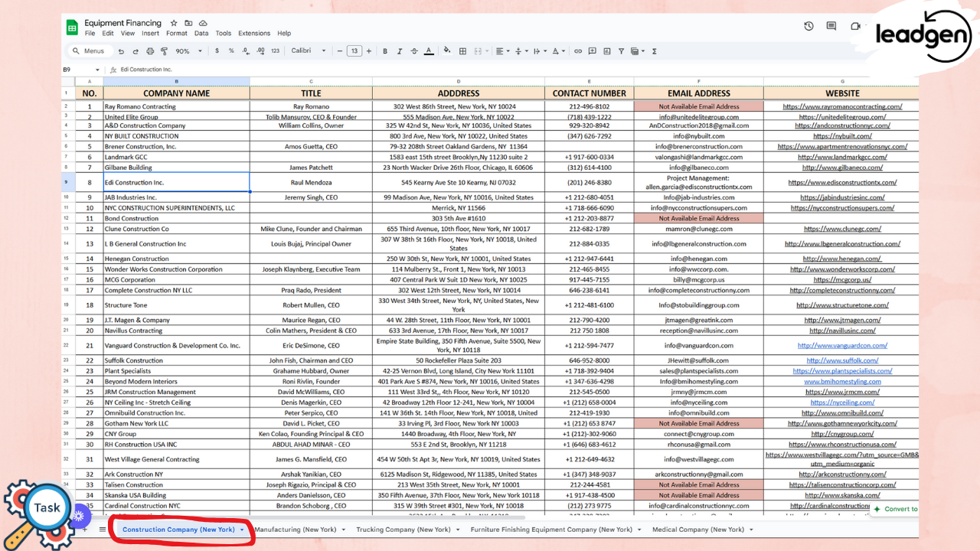The image size is (980, 551).
Task: Open the text color picker
Action: (x=428, y=51)
